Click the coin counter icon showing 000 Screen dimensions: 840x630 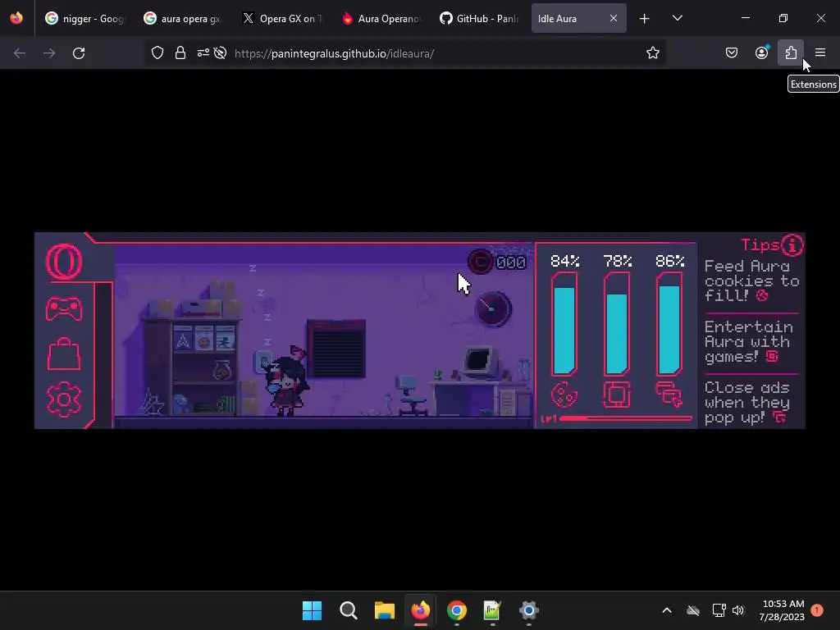click(x=480, y=262)
